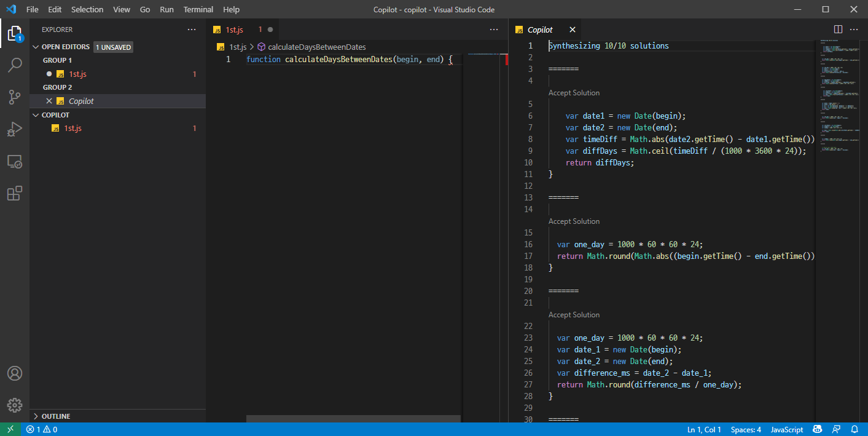Screen dimensions: 868x436
Task: Click the remote window status bar icon
Action: (x=10, y=429)
